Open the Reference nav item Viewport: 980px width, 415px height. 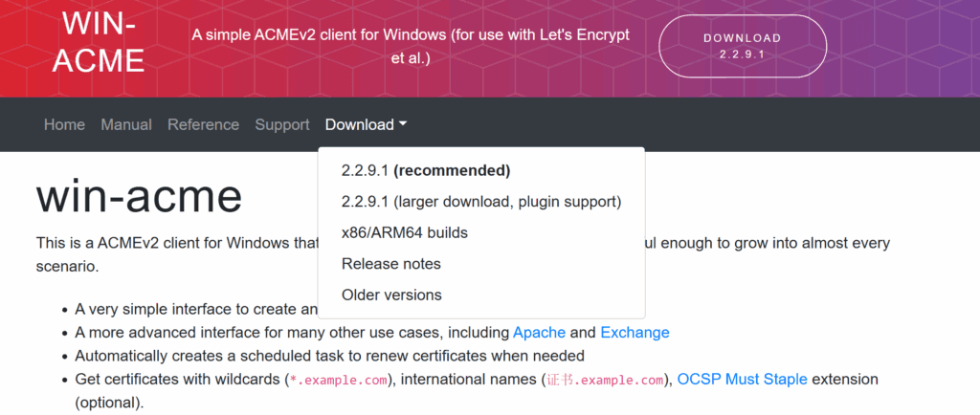coord(203,124)
